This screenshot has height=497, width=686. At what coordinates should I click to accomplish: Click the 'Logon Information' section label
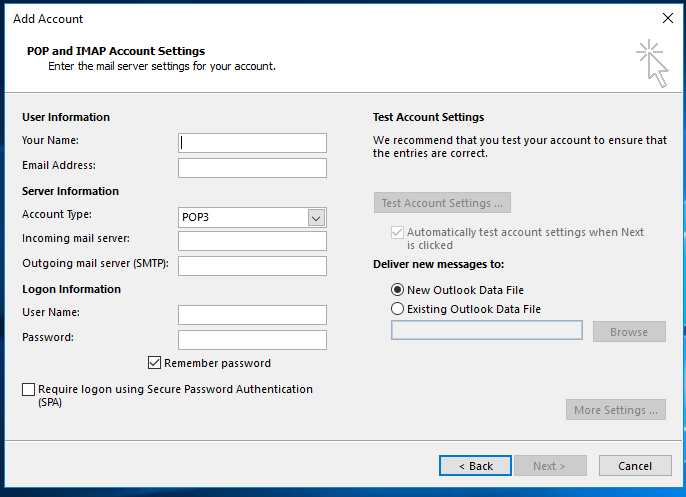(71, 289)
